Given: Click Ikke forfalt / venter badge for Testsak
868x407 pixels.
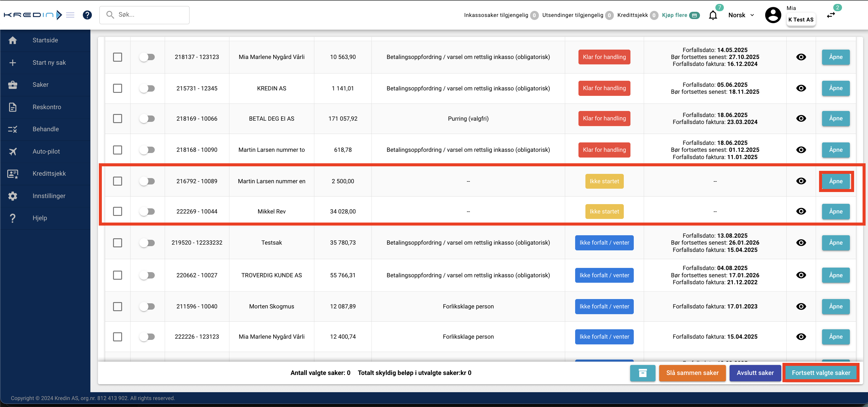Looking at the screenshot, I should pyautogui.click(x=604, y=243).
